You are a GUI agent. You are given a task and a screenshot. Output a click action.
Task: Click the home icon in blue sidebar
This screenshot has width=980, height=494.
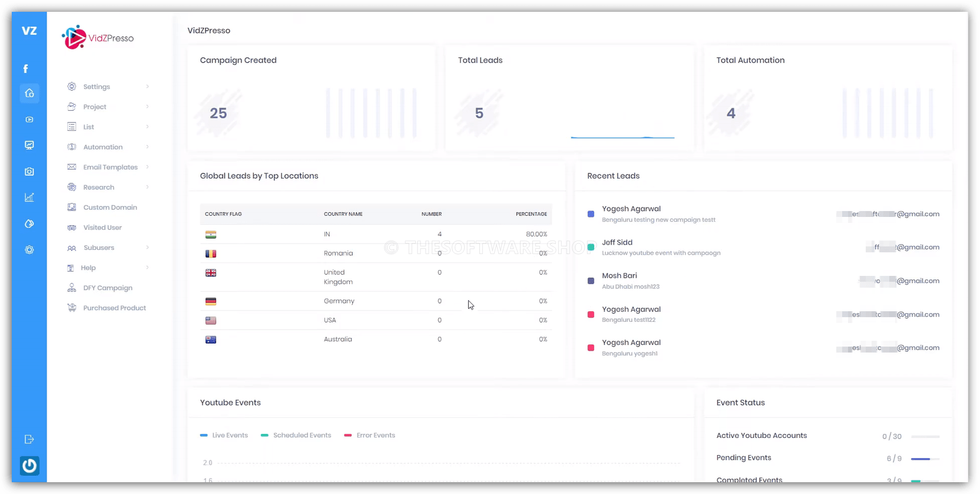click(x=29, y=93)
